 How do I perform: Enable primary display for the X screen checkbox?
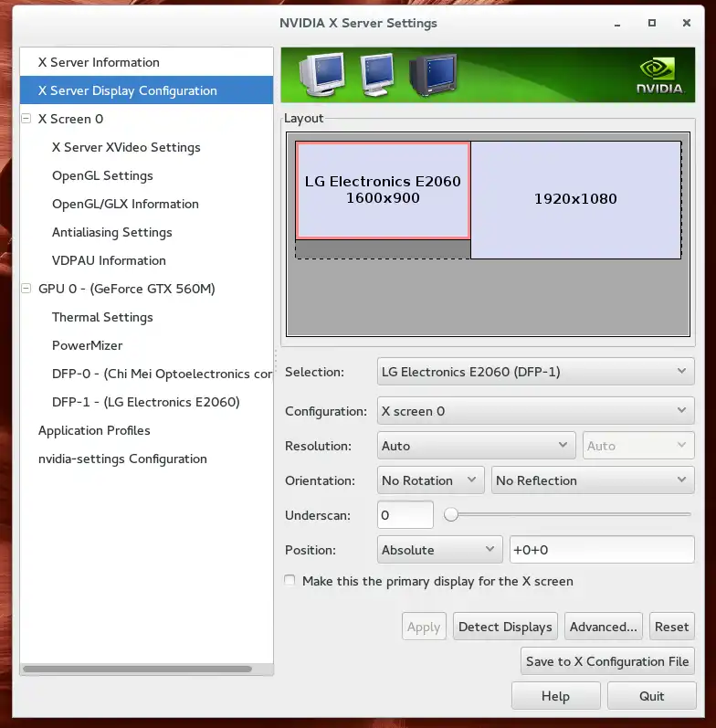pos(290,580)
